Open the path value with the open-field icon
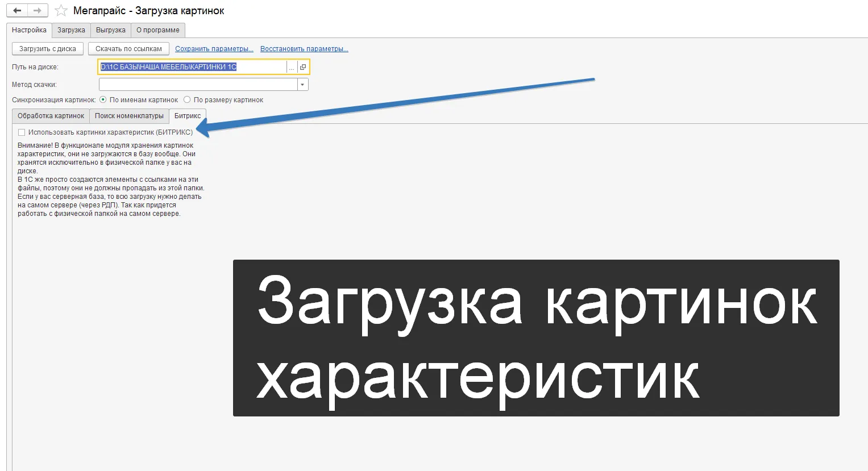Image resolution: width=868 pixels, height=471 pixels. click(x=303, y=67)
